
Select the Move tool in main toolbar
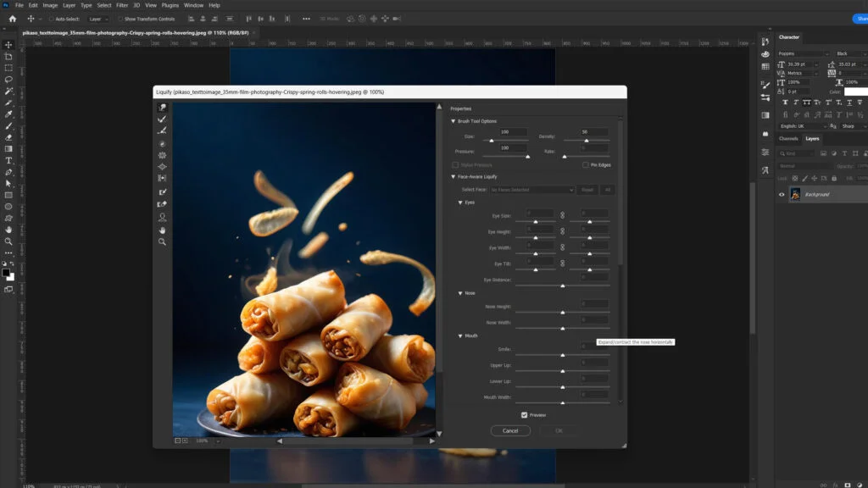tap(8, 45)
